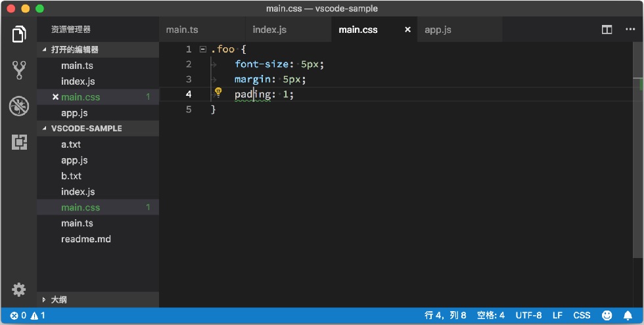The height and width of the screenshot is (325, 644).
Task: Open the Debug view icon
Action: [x=19, y=106]
